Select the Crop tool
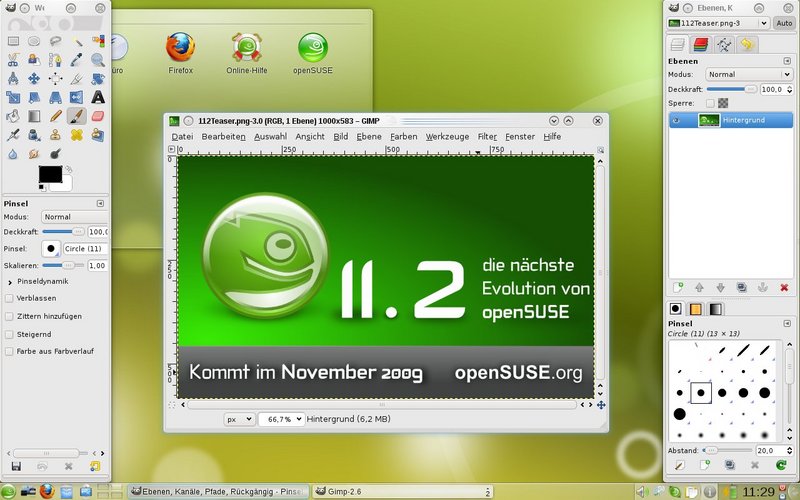 coord(77,79)
